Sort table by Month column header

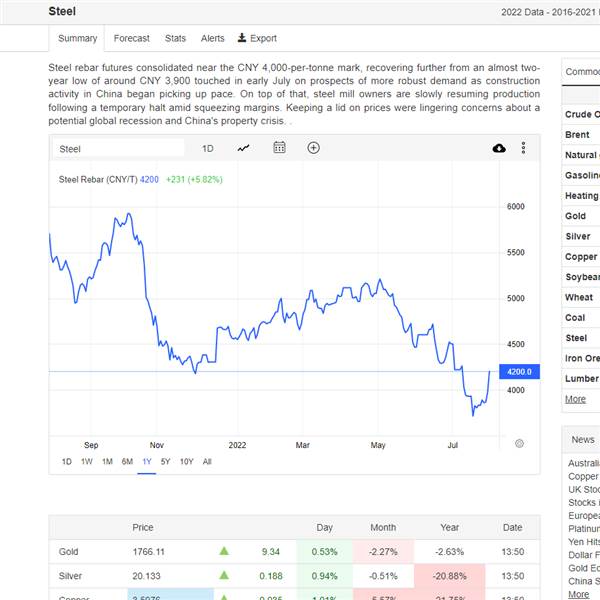click(383, 527)
